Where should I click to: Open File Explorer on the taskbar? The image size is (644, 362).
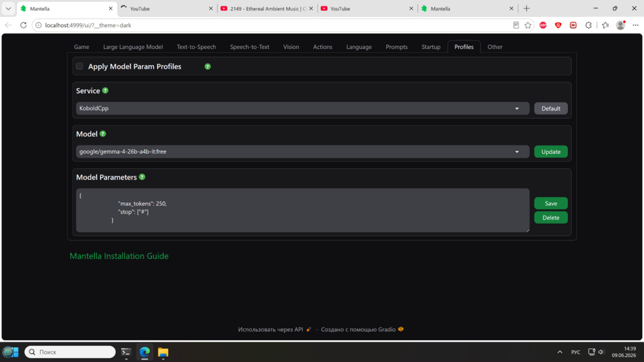click(163, 352)
